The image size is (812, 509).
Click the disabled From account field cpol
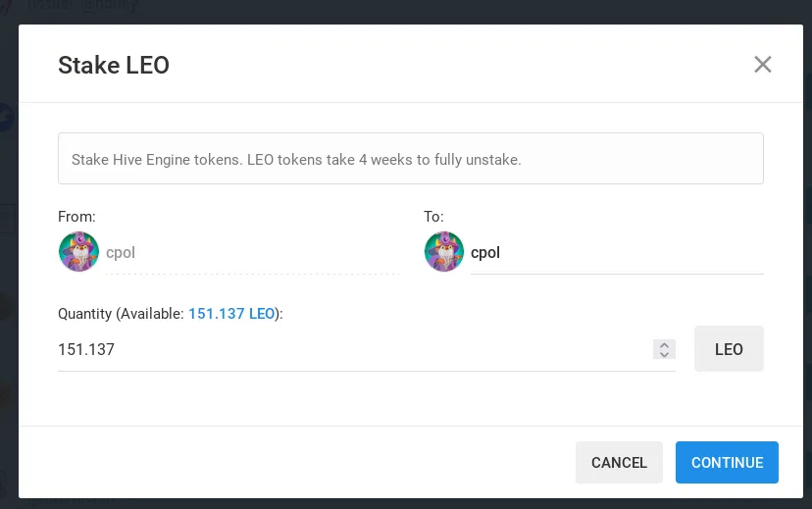tap(252, 253)
